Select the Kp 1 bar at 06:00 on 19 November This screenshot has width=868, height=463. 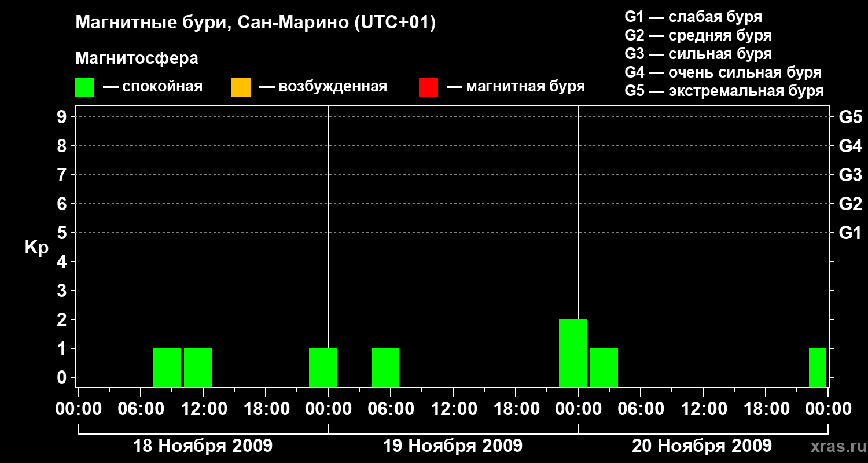tap(385, 367)
